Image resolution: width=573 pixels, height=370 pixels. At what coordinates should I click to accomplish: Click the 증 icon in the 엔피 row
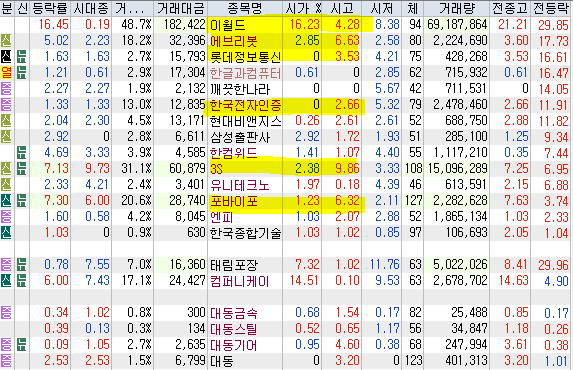tap(6, 217)
